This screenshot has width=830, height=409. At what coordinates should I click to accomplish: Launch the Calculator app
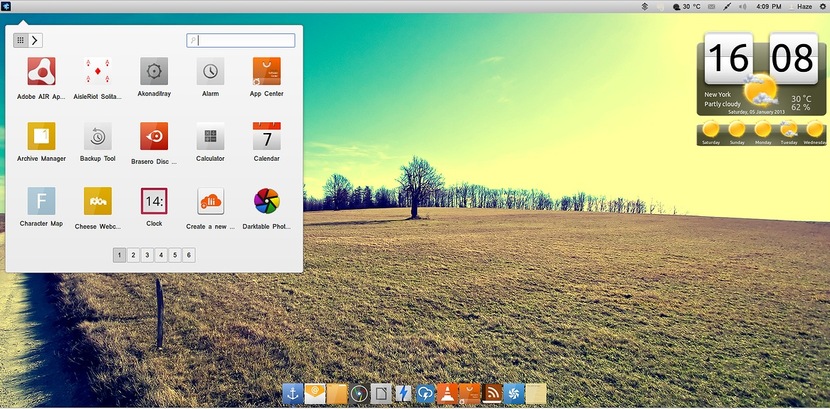[x=210, y=136]
